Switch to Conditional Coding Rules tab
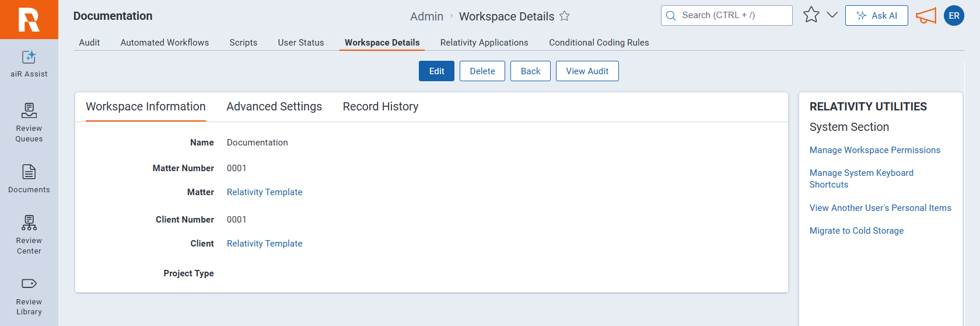980x326 pixels. pos(599,43)
